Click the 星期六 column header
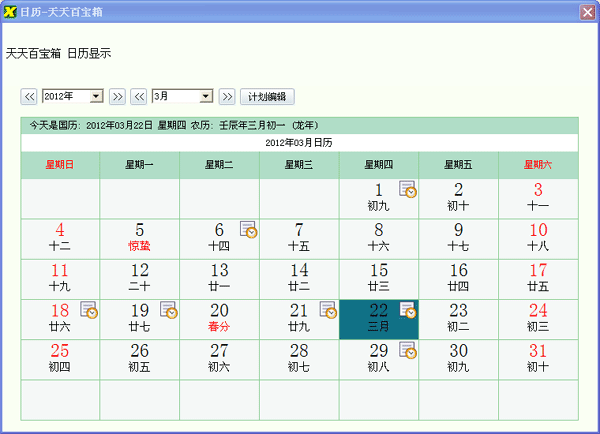The image size is (600, 434). [x=538, y=165]
